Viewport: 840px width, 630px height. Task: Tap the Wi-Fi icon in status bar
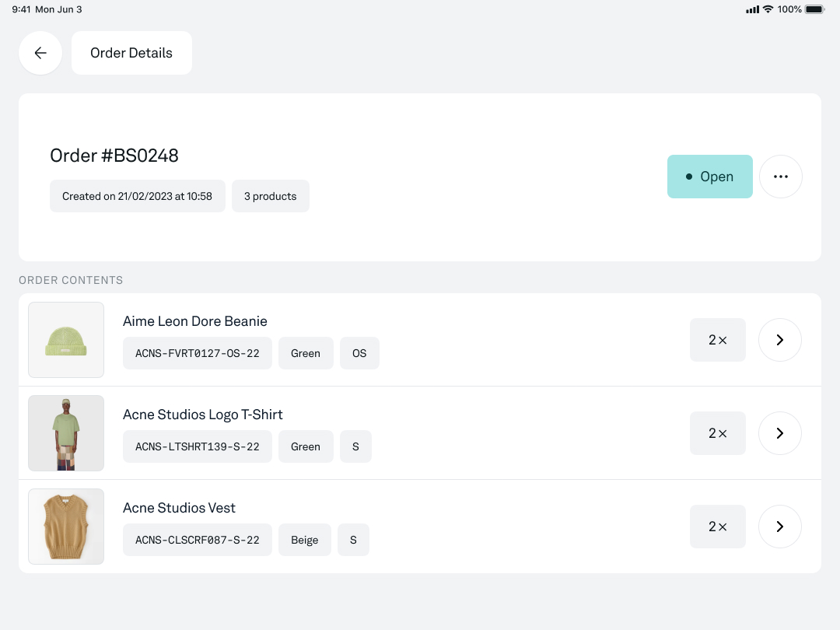coord(768,9)
